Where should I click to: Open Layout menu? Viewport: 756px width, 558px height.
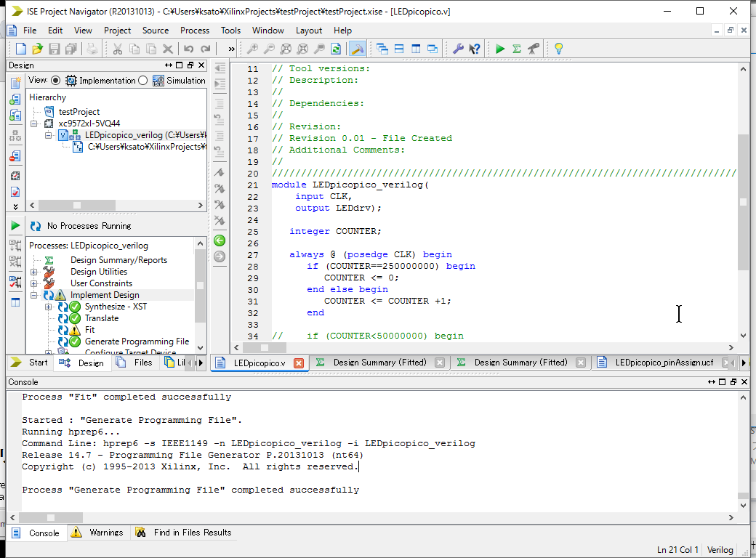308,31
